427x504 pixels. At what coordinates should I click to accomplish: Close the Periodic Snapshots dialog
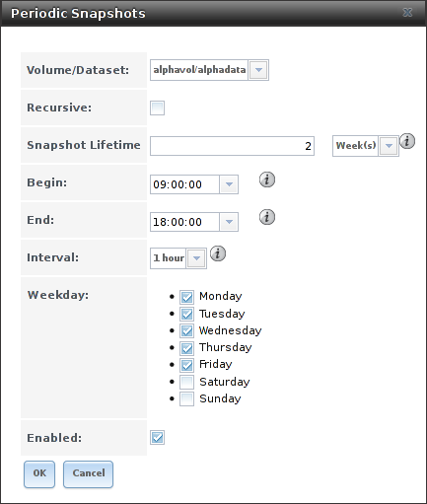(407, 13)
